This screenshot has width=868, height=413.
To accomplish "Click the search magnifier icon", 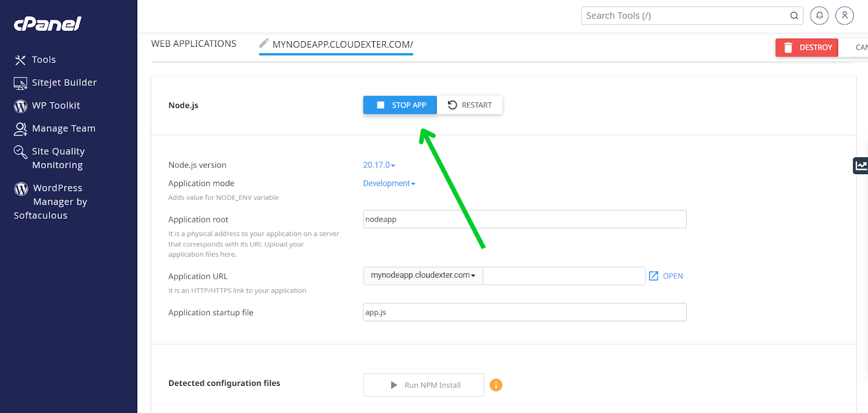I will (794, 16).
